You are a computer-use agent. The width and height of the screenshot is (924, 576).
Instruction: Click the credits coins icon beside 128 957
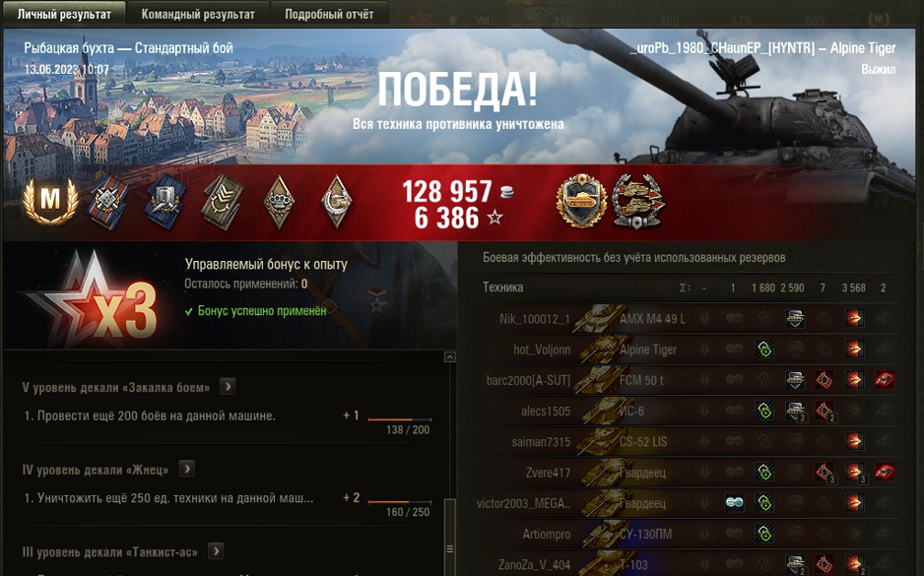506,191
